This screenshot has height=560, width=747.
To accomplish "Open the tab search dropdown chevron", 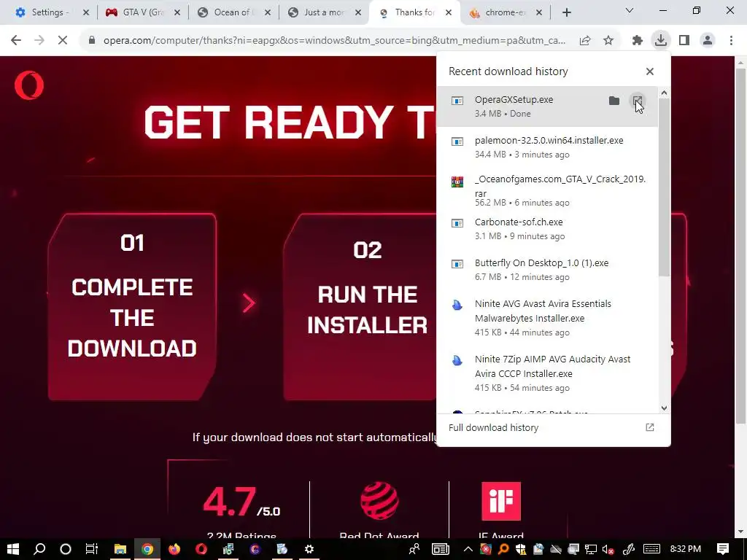I will tap(630, 10).
